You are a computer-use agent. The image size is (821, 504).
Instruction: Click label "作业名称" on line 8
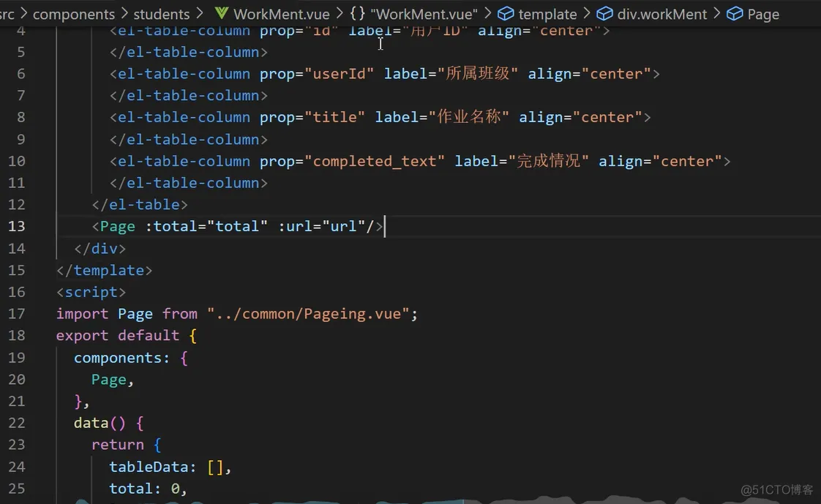coord(469,117)
